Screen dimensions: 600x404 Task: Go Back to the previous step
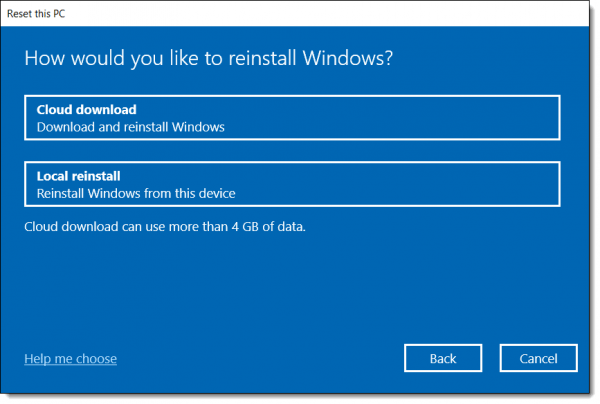443,358
